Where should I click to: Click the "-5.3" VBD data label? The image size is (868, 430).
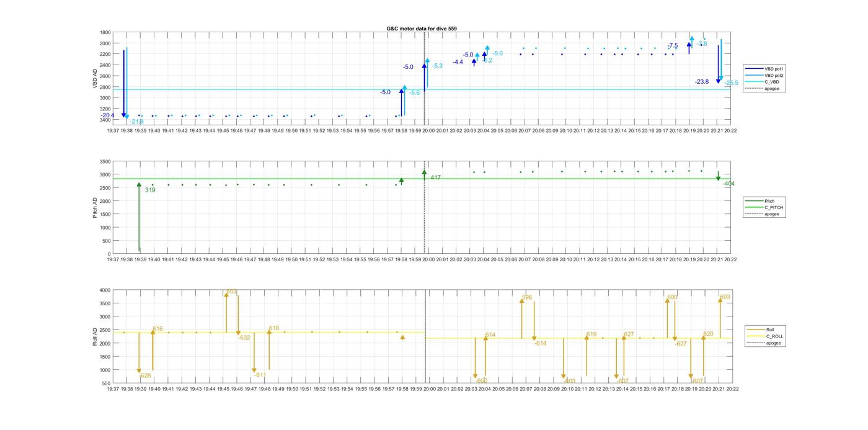(x=437, y=66)
